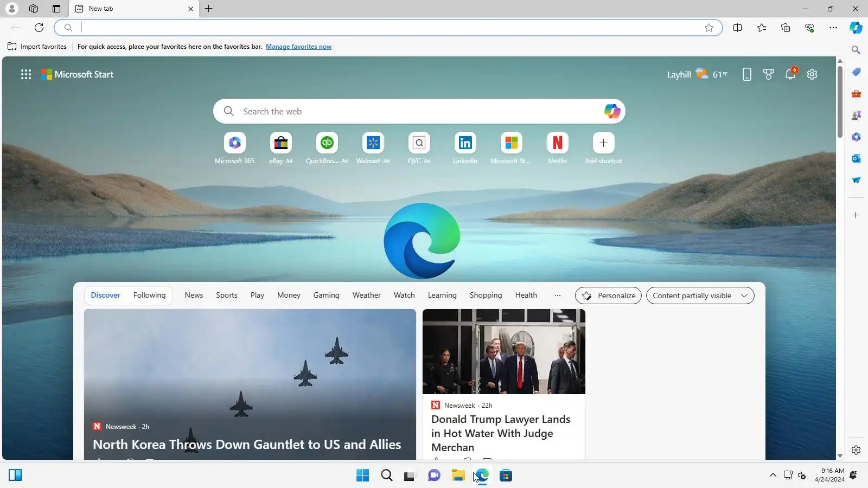Open North Korea Throws Down Gauntlet headline

[x=247, y=445]
